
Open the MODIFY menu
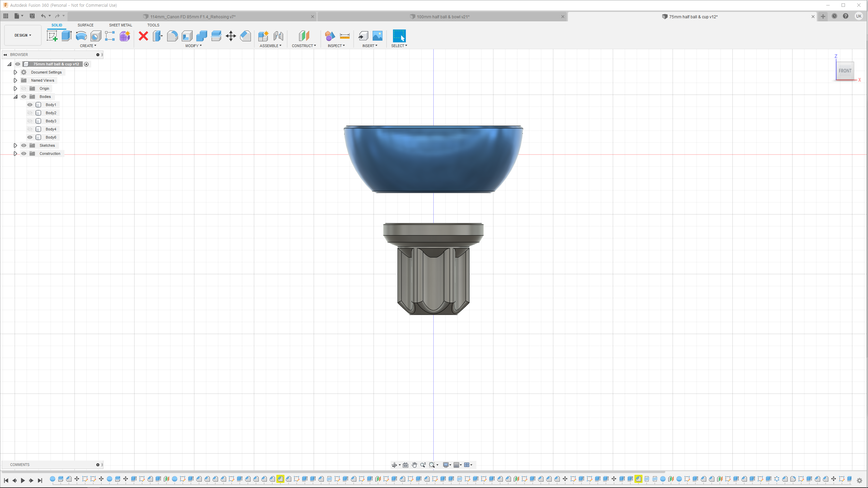(x=193, y=46)
